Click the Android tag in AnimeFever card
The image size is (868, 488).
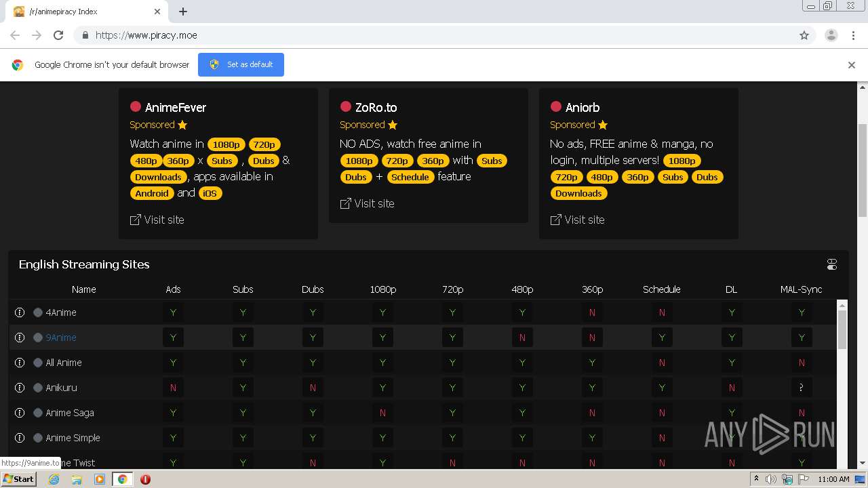(152, 193)
